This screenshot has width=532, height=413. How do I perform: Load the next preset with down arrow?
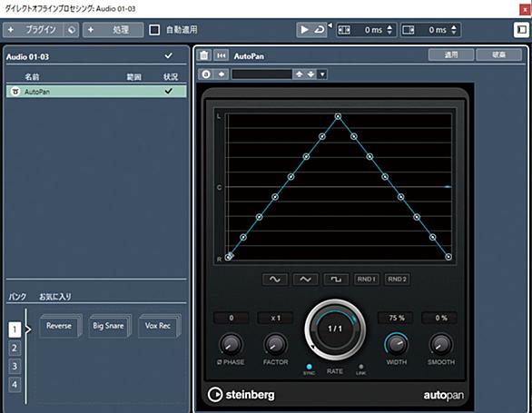[310, 74]
